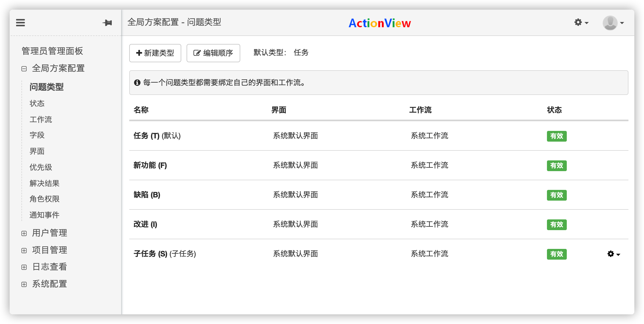This screenshot has width=644, height=324.
Task: Click the edit icon on 编辑顺序 button
Action: pyautogui.click(x=197, y=53)
